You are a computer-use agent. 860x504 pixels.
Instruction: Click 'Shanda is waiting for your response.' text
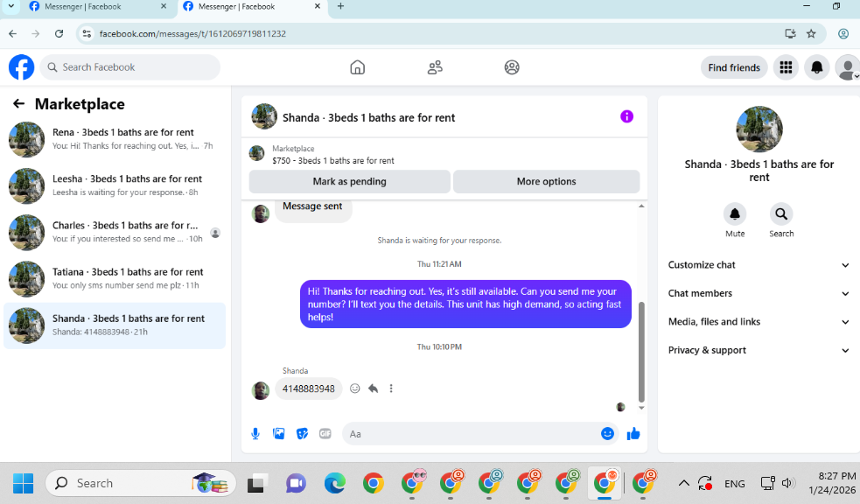439,241
